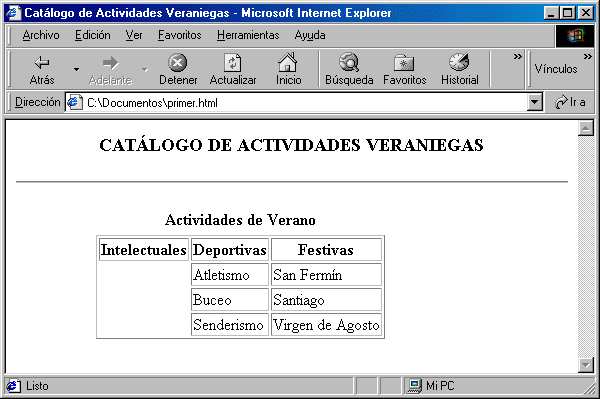Click the page icon in address bar
This screenshot has width=600, height=399.
75,103
